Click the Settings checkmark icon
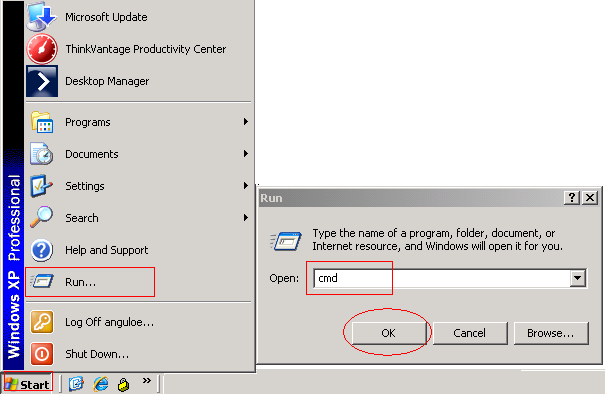The height and width of the screenshot is (394, 605). click(x=42, y=186)
